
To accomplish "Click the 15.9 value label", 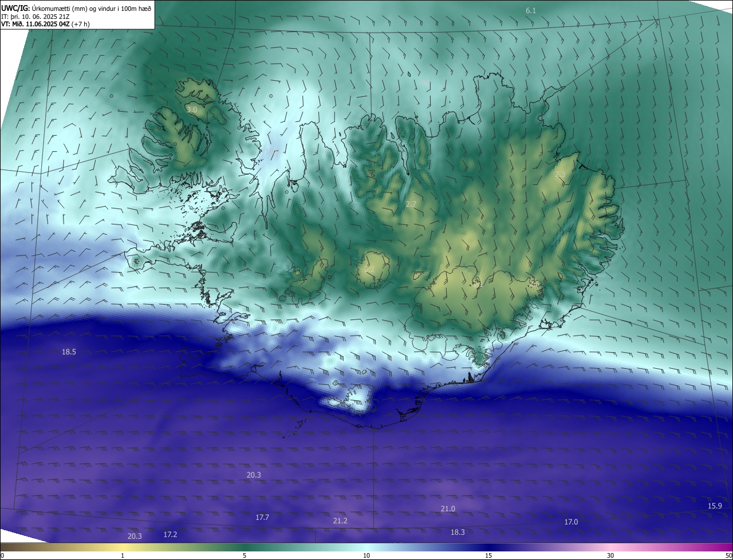I will coord(715,506).
